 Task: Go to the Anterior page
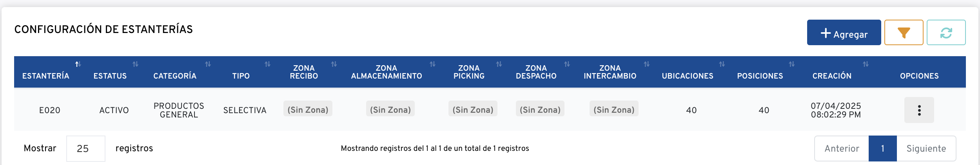842,148
